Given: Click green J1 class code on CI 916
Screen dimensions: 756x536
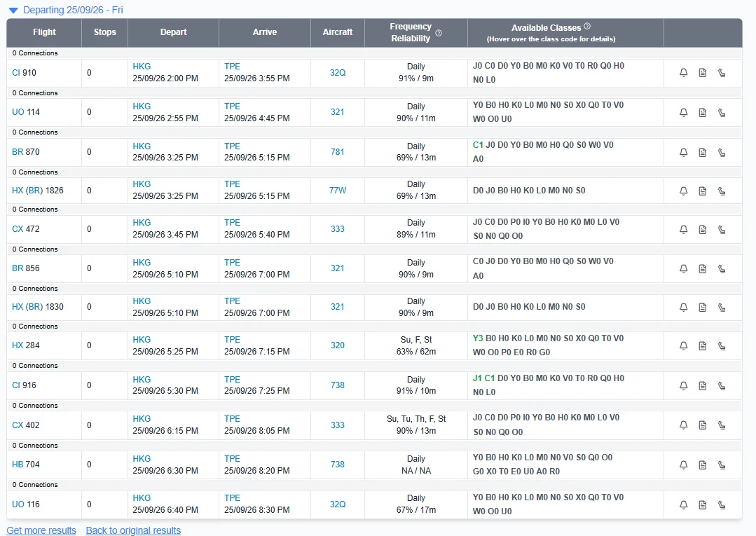Looking at the screenshot, I should (477, 378).
